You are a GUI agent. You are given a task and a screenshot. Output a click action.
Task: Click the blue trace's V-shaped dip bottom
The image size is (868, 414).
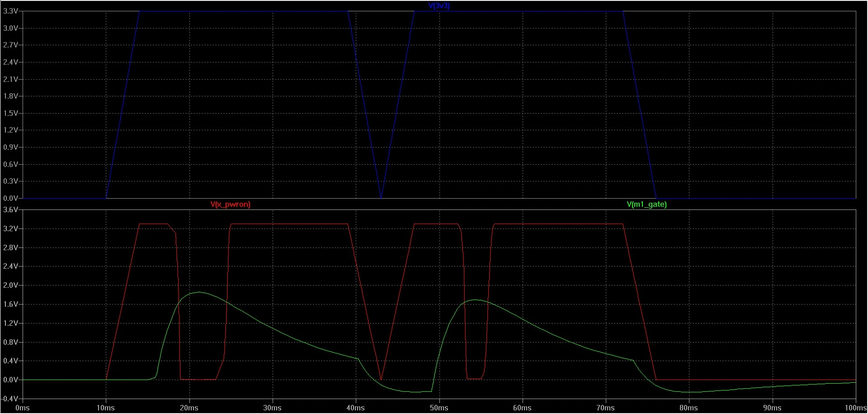pyautogui.click(x=381, y=198)
